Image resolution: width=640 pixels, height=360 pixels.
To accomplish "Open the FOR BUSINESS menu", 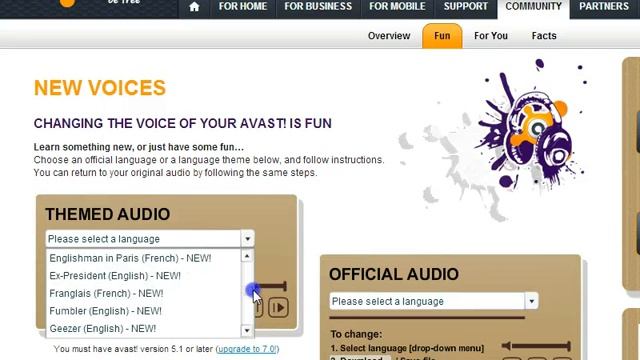I will coord(318,7).
